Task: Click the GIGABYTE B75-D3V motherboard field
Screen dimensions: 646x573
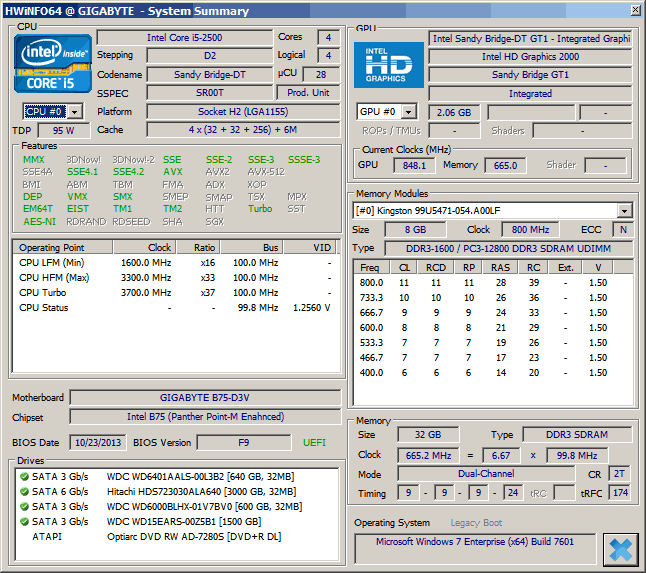Action: [x=205, y=398]
